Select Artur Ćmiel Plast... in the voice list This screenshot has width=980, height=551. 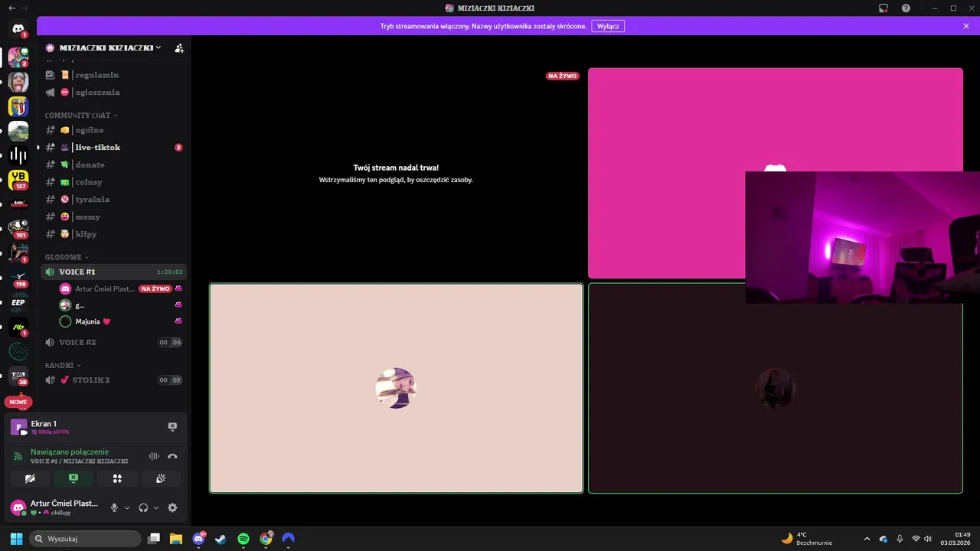point(121,289)
